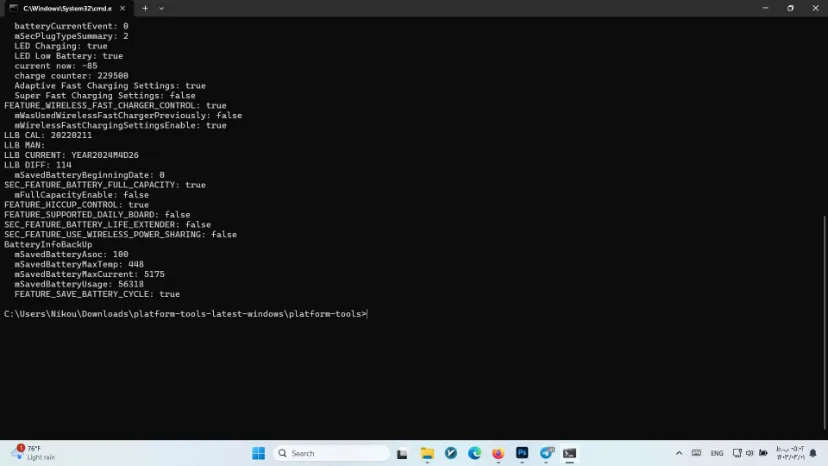The image size is (828, 466).
Task: Click the Terminal icon on the taskbar
Action: pyautogui.click(x=570, y=453)
